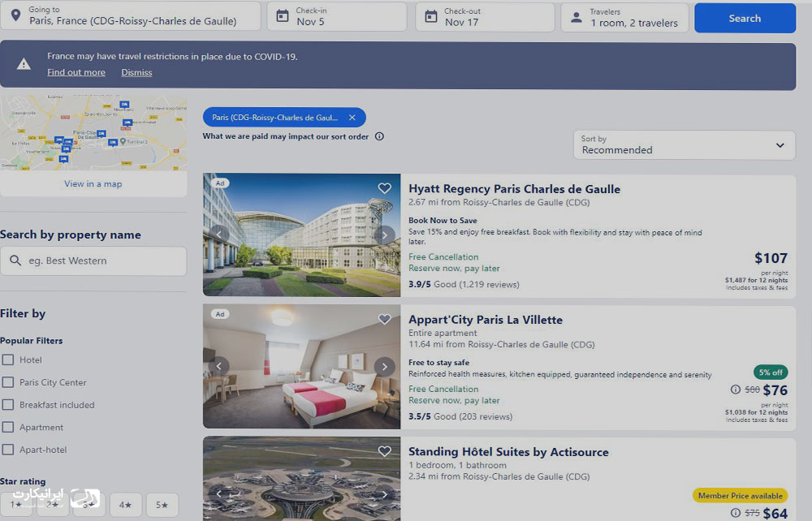Click the blue Search button
This screenshot has height=521, width=812.
(745, 18)
